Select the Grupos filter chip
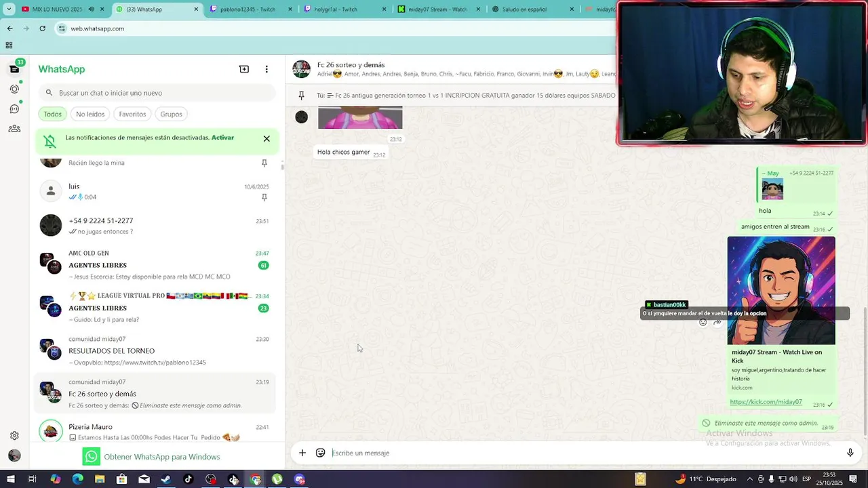This screenshot has width=868, height=488. coord(171,114)
